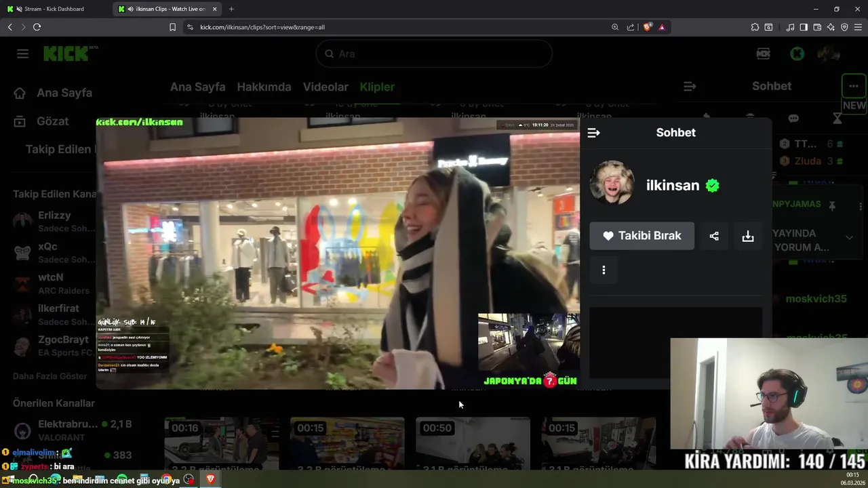Open the Brave Shields lion icon

click(647, 27)
